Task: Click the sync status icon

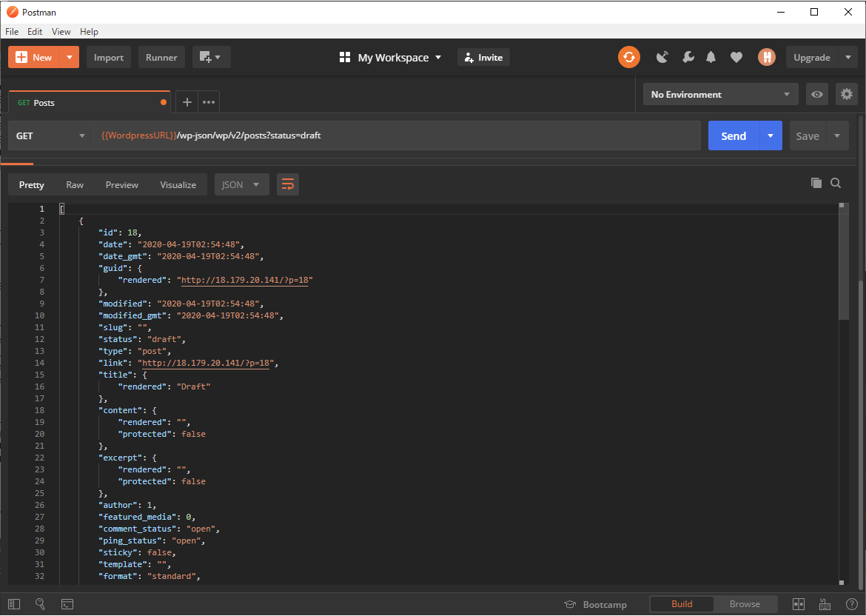Action: pyautogui.click(x=629, y=57)
